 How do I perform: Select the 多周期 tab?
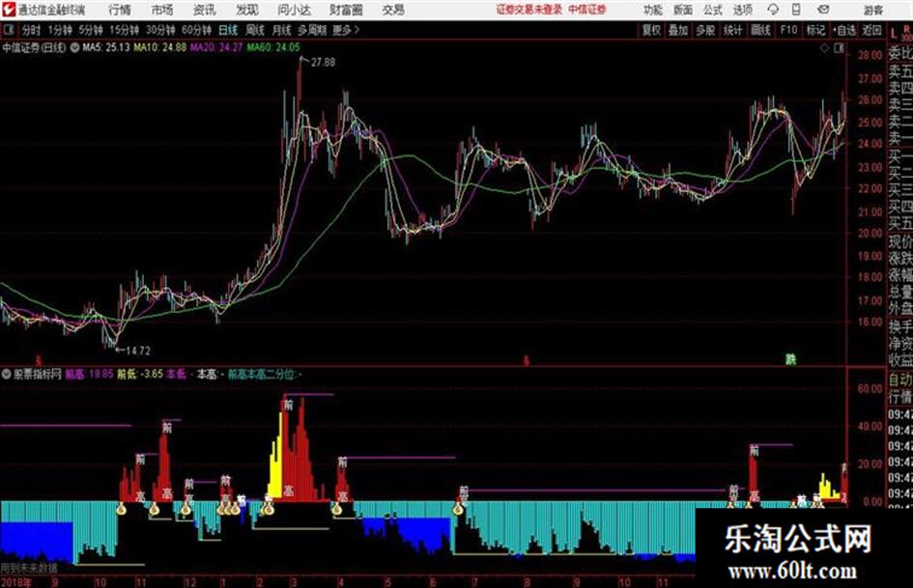(x=312, y=30)
